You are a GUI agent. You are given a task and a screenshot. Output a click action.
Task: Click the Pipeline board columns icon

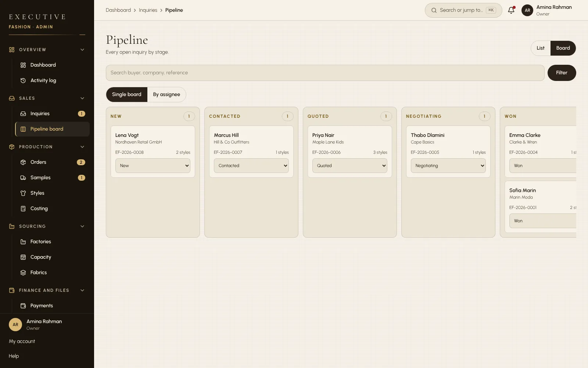tap(23, 129)
